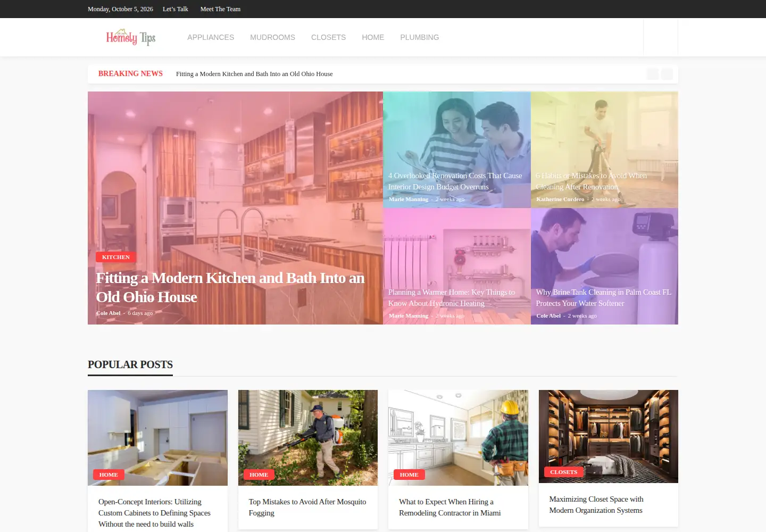The width and height of the screenshot is (766, 532).
Task: Open the Popular Posts heading
Action: (130, 364)
